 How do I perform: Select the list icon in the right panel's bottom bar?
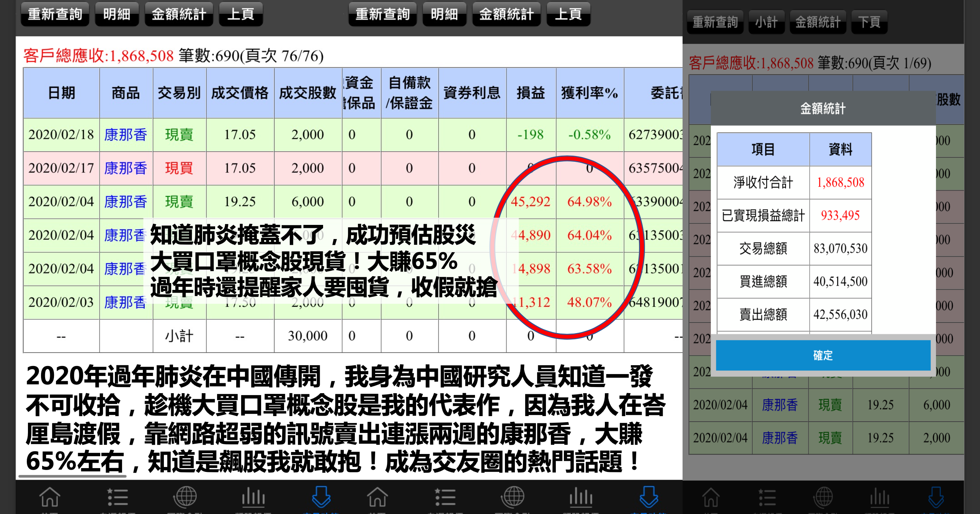coord(767,498)
